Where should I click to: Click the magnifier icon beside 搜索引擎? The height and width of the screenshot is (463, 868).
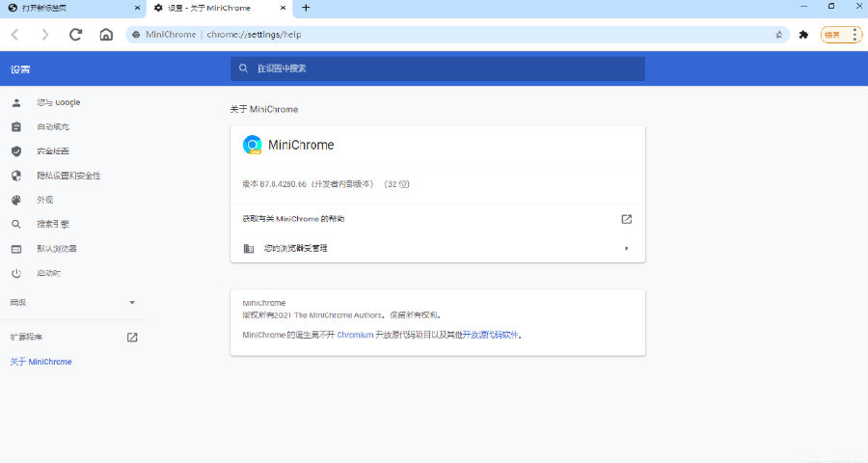pos(16,225)
